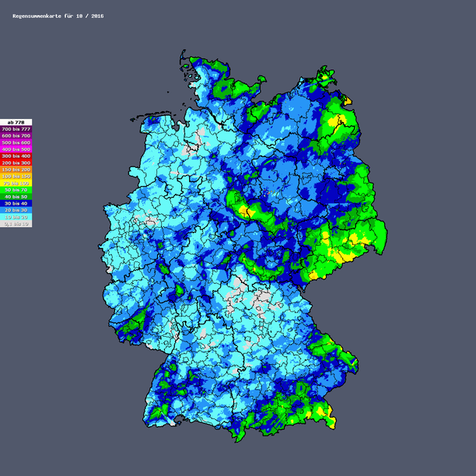
Task: Pick the '20 bis 30' blue swatch
Action: (x=16, y=210)
